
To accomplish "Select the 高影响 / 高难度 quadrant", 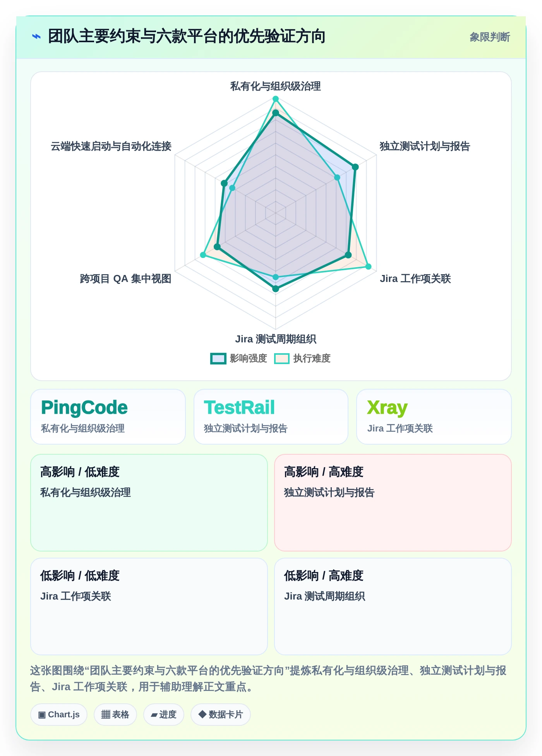I will 393,503.
